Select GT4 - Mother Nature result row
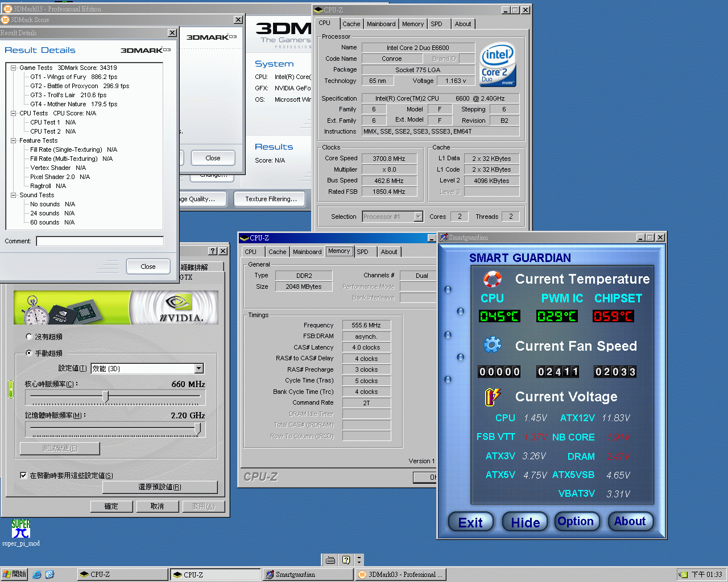728x582 pixels. 74,104
